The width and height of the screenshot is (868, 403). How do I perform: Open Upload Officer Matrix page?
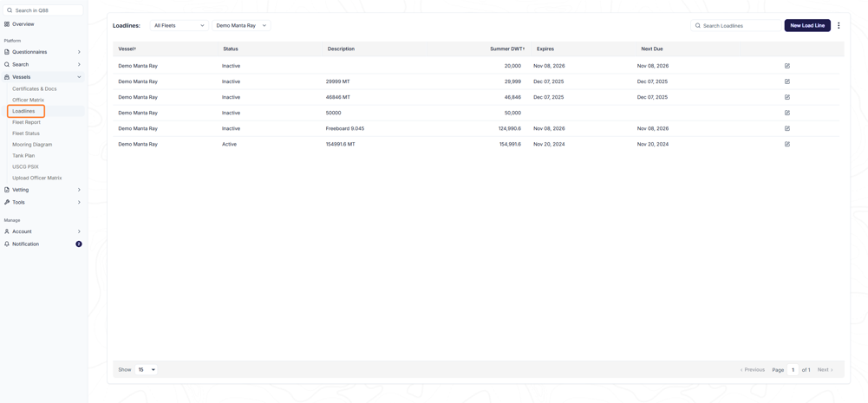click(x=37, y=178)
